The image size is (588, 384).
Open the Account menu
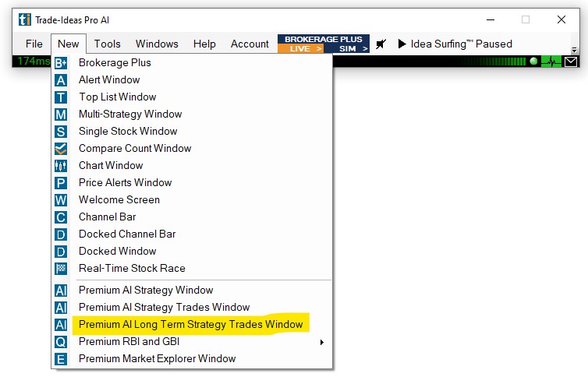pos(250,44)
